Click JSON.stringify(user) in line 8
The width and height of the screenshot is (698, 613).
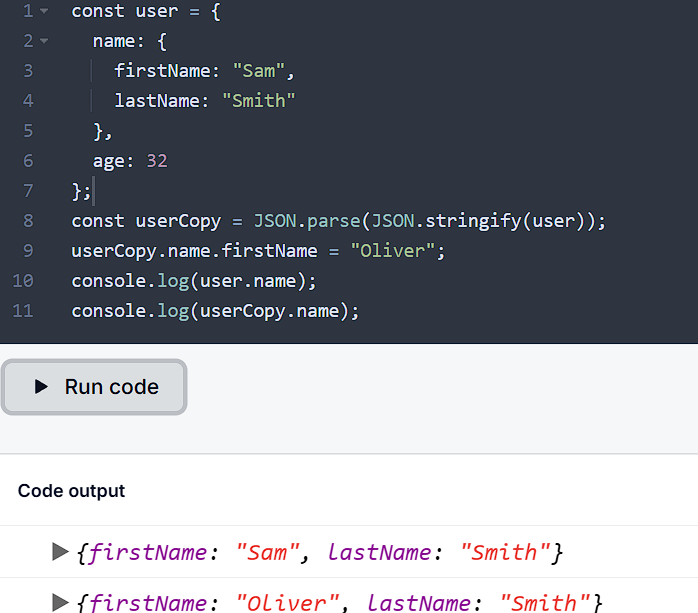478,221
